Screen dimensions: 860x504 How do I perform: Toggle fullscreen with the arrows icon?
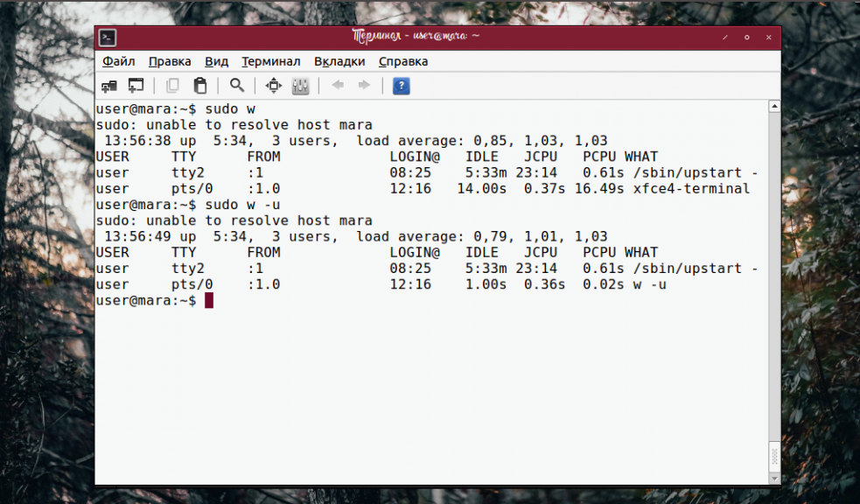pyautogui.click(x=274, y=86)
